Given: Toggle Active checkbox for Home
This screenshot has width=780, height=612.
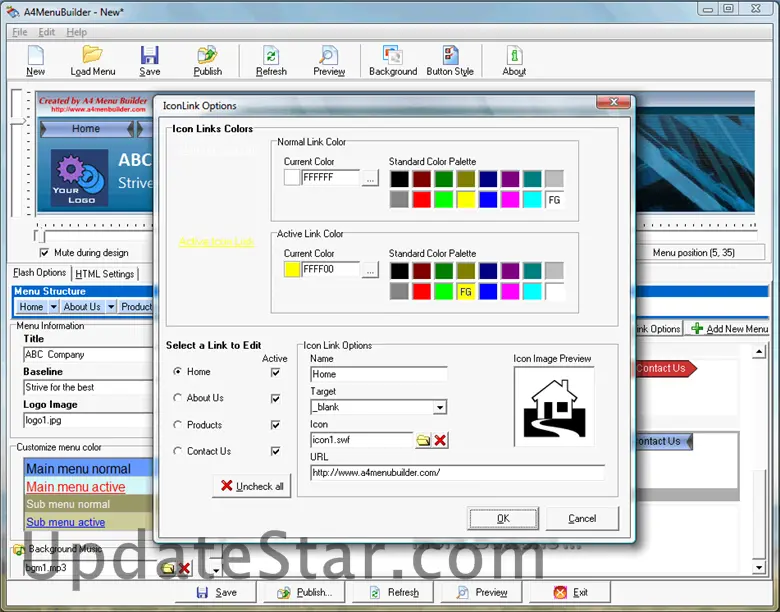Looking at the screenshot, I should point(275,372).
